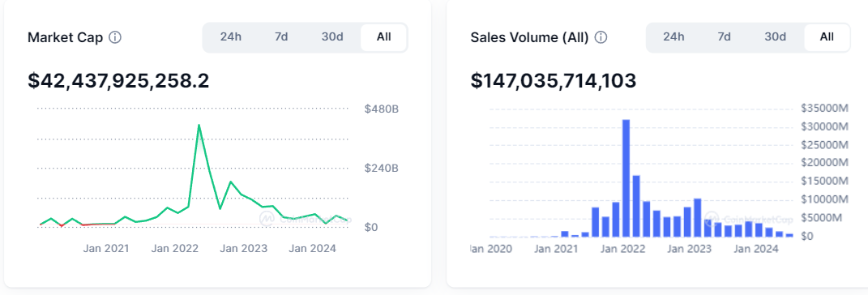868x295 pixels.
Task: Click the peak point of the market cap line
Action: (x=199, y=125)
